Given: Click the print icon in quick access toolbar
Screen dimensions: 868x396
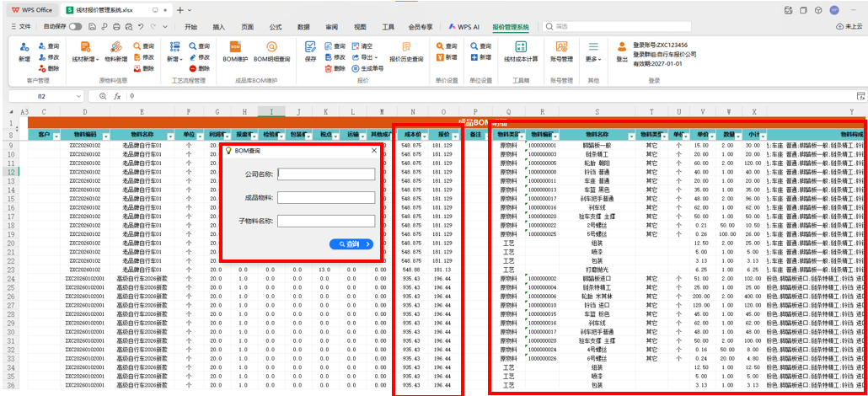Looking at the screenshot, I should tap(116, 26).
